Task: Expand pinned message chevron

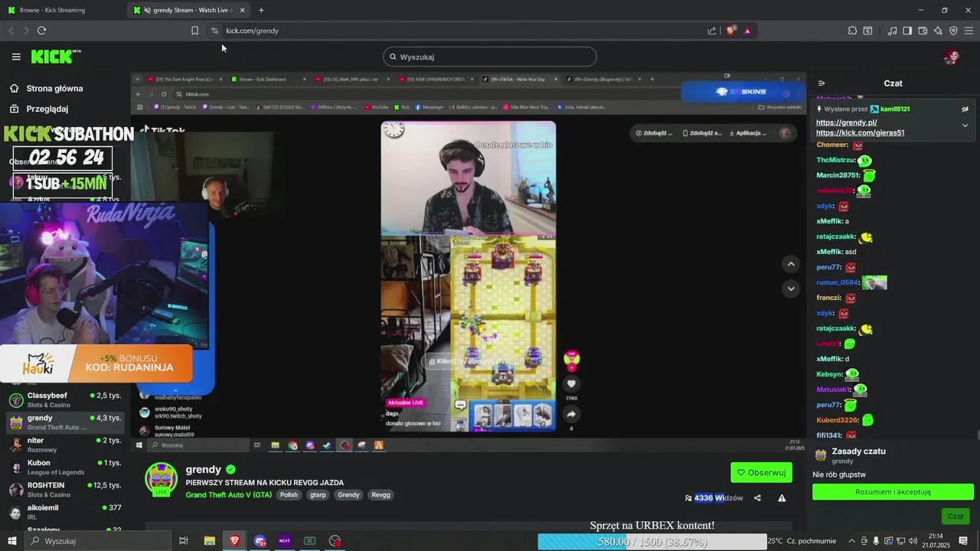Action: click(x=965, y=125)
